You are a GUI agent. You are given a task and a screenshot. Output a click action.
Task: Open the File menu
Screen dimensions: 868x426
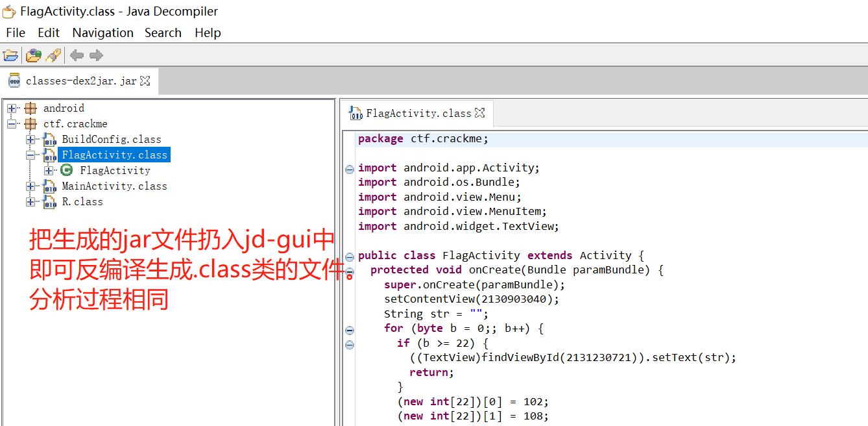[16, 32]
